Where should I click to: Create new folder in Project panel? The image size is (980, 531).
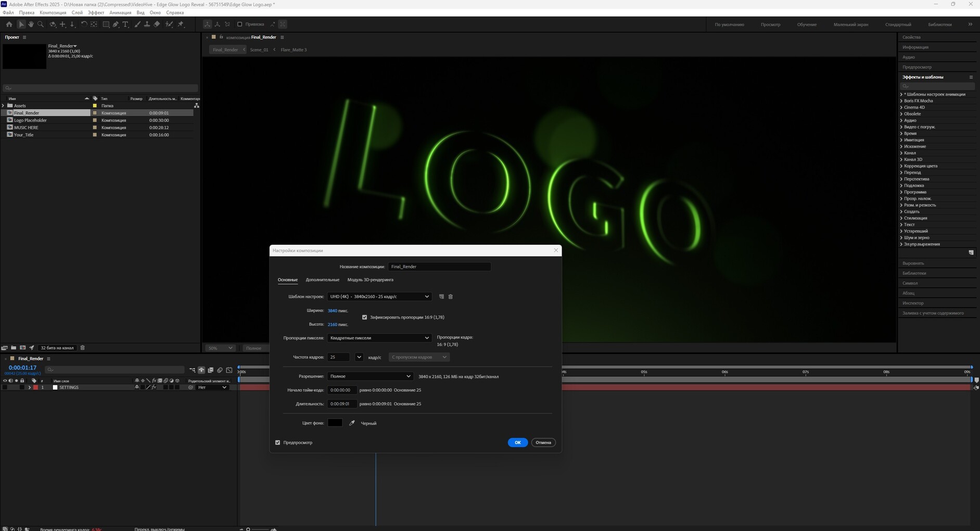pos(14,348)
